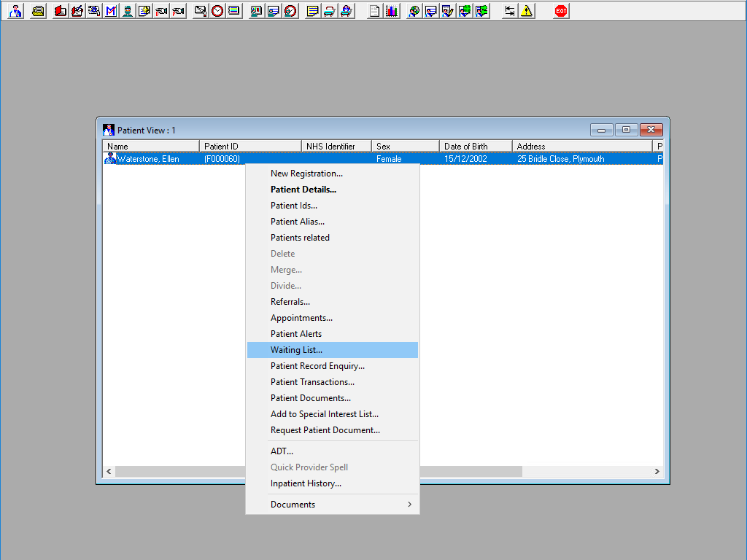Click the yellow sticky note icon

point(312,11)
